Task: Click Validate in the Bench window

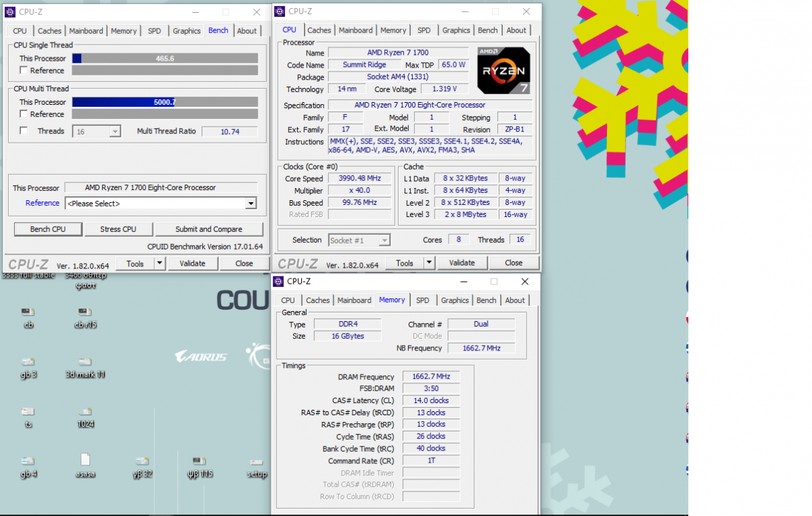Action: coord(192,264)
